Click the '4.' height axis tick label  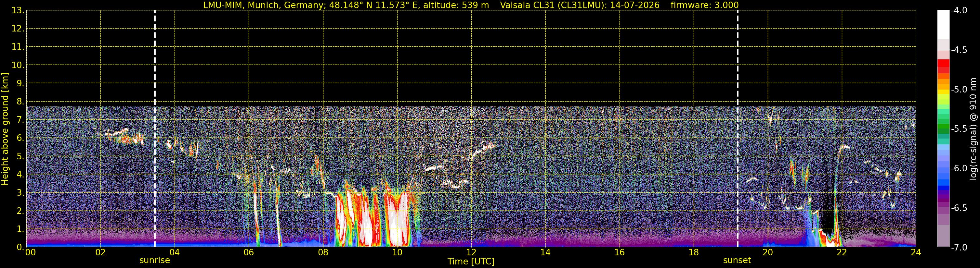pyautogui.click(x=20, y=175)
